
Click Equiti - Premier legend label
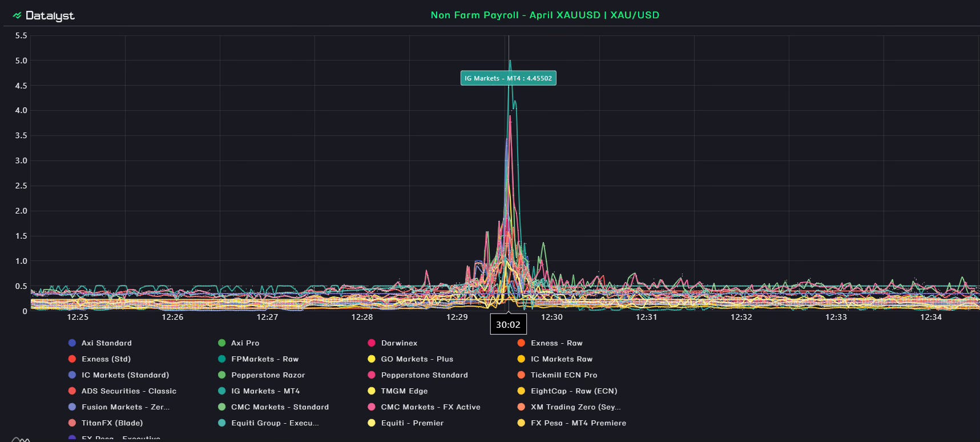(x=412, y=423)
